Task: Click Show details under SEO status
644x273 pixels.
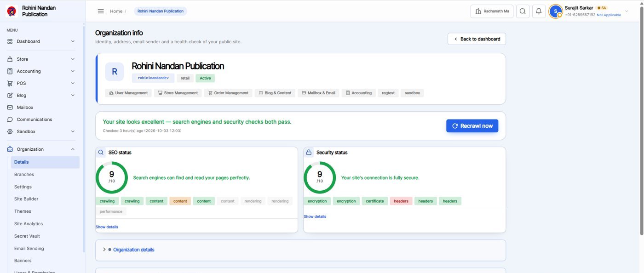Action: tap(107, 227)
